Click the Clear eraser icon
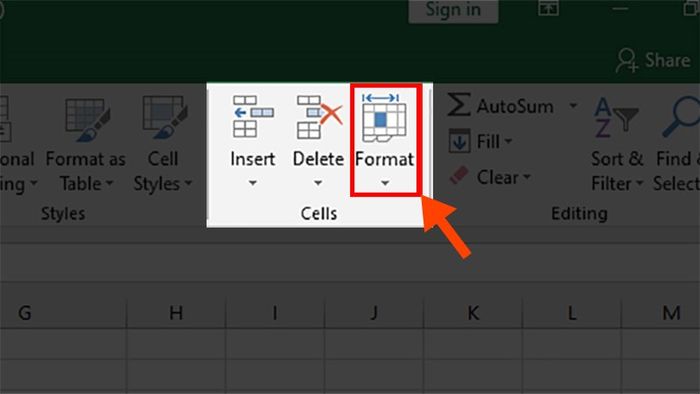Screen dimensions: 700x394 coord(459,176)
